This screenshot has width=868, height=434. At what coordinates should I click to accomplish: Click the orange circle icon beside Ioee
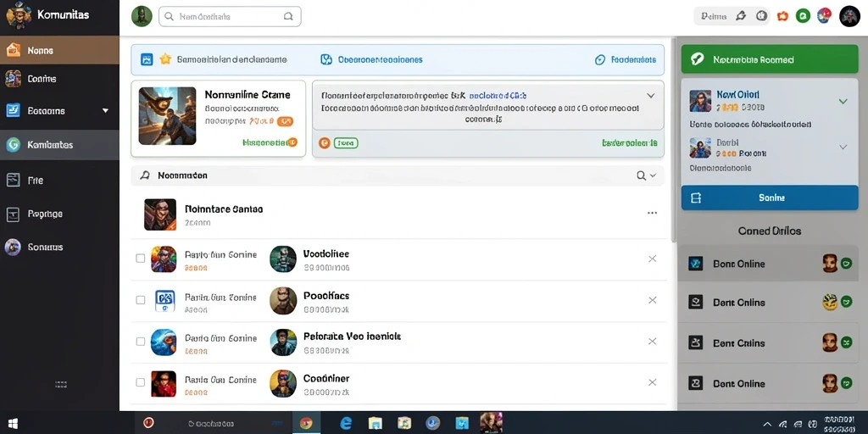click(325, 143)
